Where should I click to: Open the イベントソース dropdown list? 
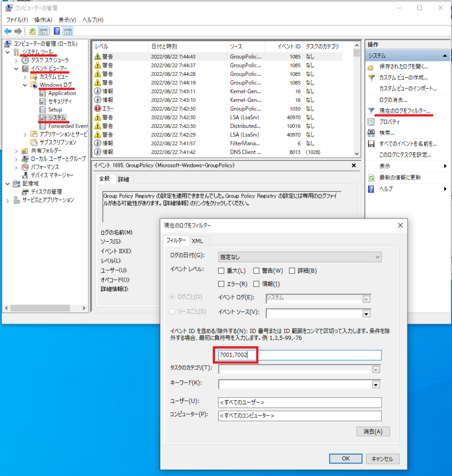tap(367, 313)
